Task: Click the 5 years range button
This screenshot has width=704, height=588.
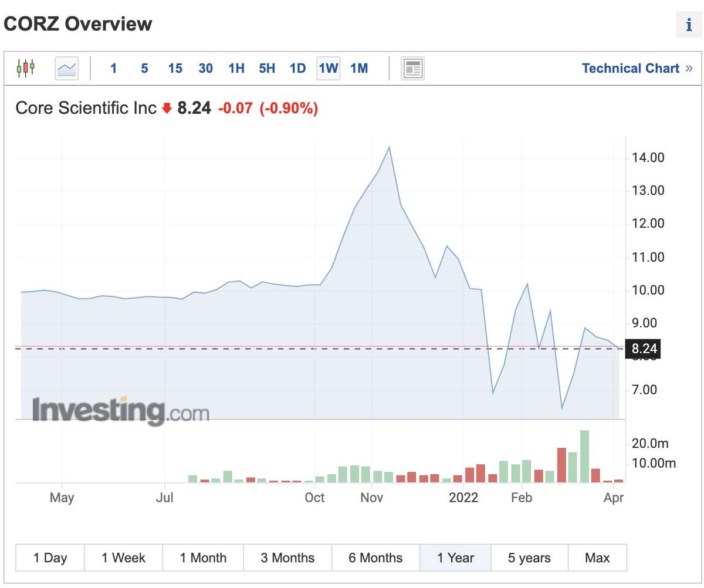Action: point(529,557)
